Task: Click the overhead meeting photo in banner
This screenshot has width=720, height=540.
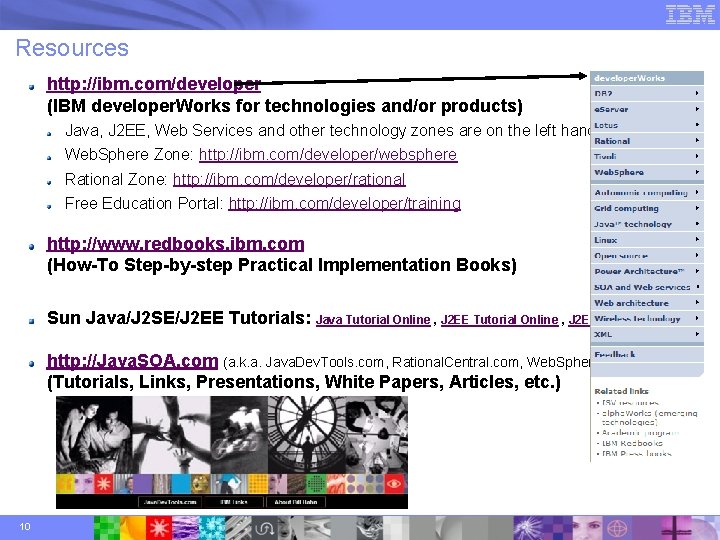Action: click(377, 434)
